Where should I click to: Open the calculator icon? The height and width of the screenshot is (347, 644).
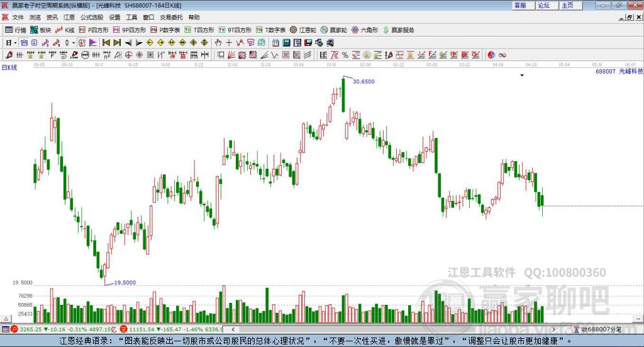tap(286, 43)
